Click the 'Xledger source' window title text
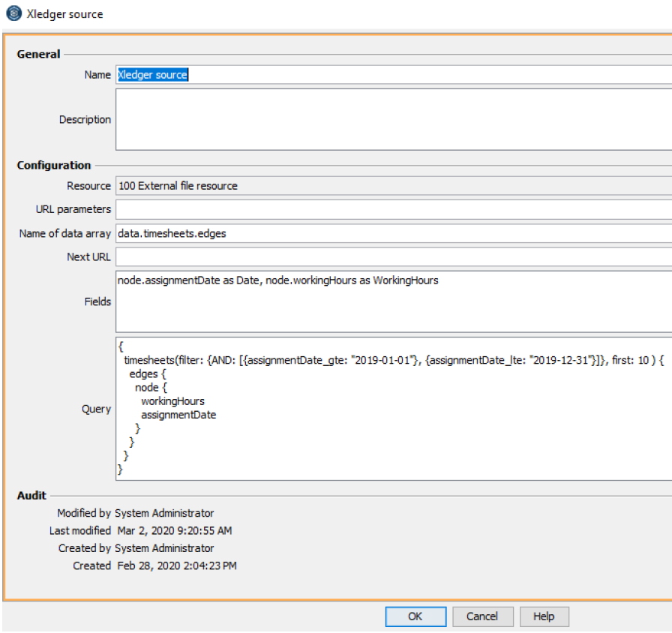Viewport: 672px width, 633px height. tap(65, 14)
